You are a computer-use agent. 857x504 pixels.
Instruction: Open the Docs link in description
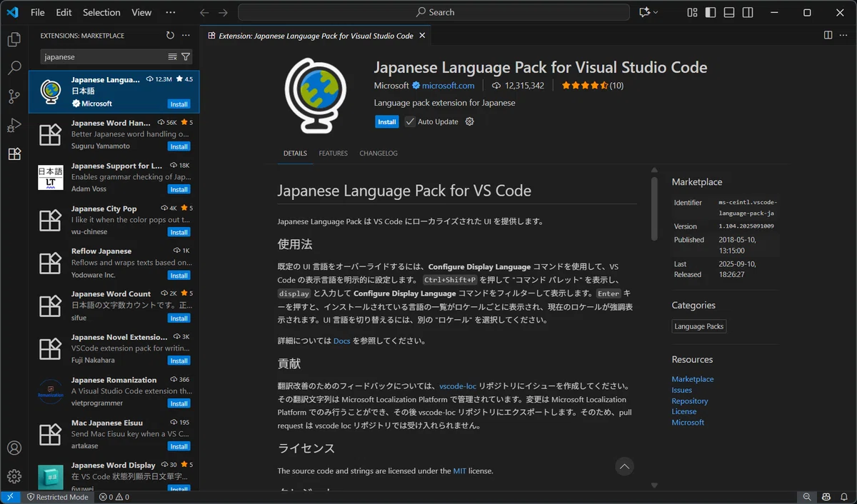[341, 341]
